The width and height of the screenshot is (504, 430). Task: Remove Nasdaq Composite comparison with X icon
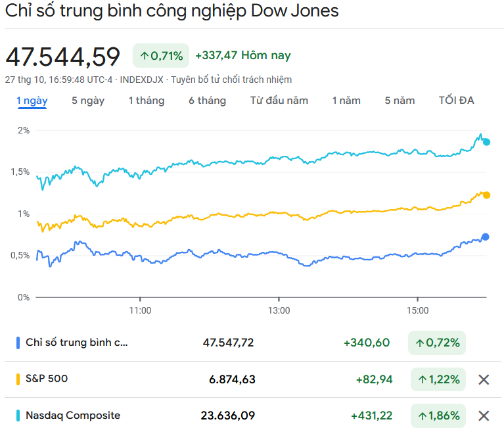(x=484, y=416)
